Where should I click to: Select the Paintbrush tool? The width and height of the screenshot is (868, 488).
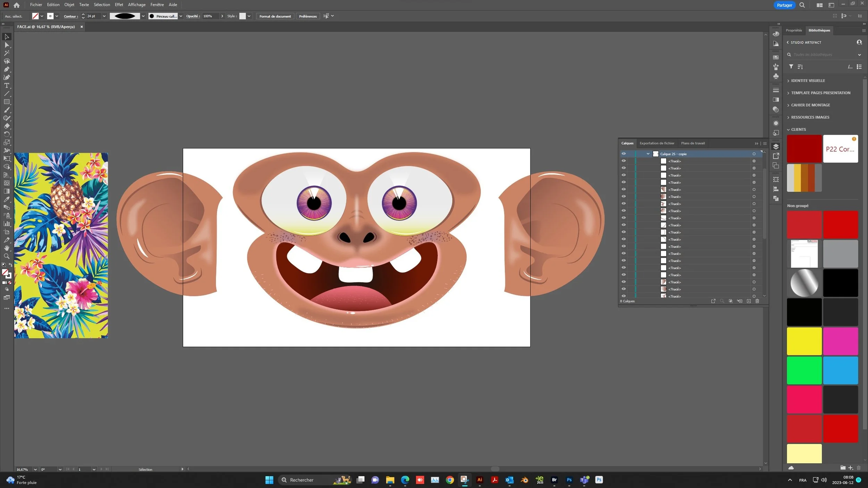point(7,110)
